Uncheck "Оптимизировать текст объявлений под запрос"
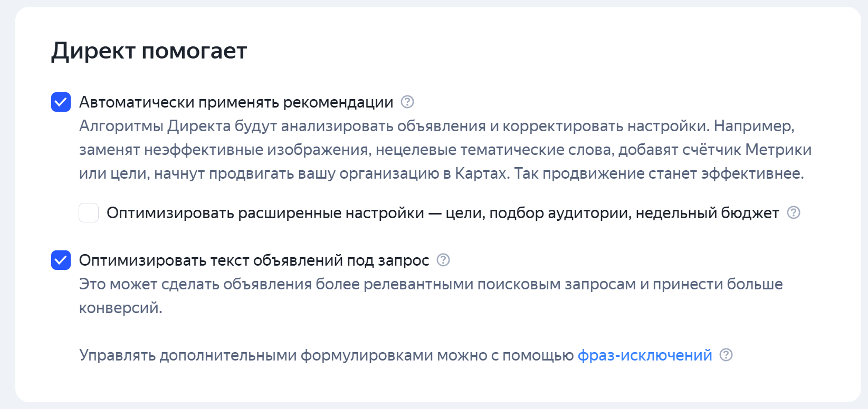Screen dimensions: 868x409 pos(61,260)
